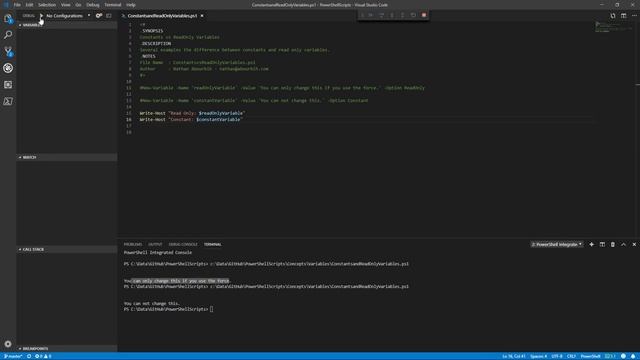Open the Debug menu
This screenshot has height=360, width=640.
(93, 5)
